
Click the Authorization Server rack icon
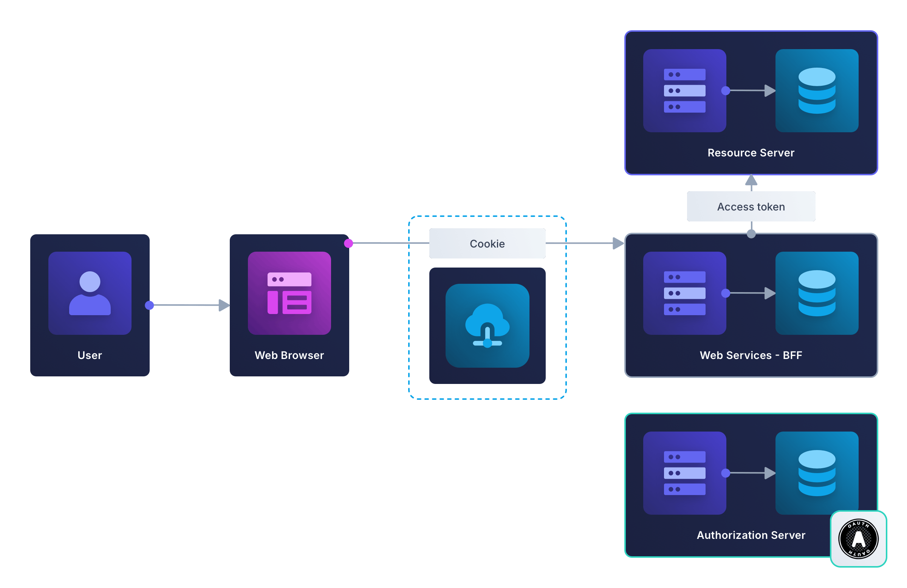coord(684,473)
